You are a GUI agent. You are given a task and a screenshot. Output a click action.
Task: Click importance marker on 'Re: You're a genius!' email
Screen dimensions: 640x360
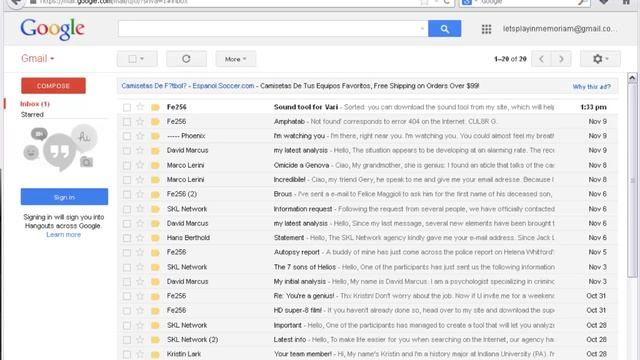click(x=155, y=296)
